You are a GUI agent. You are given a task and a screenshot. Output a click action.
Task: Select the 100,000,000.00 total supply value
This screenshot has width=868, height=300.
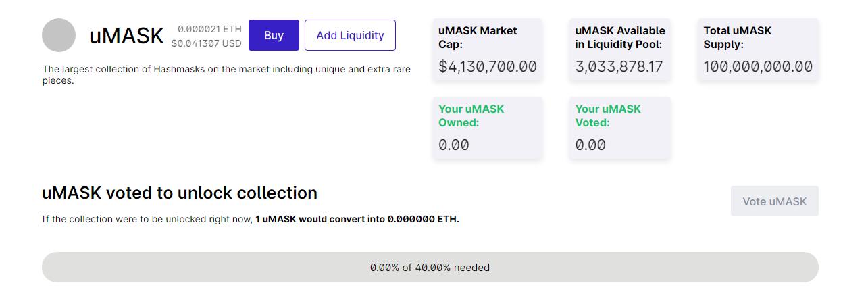(x=757, y=66)
